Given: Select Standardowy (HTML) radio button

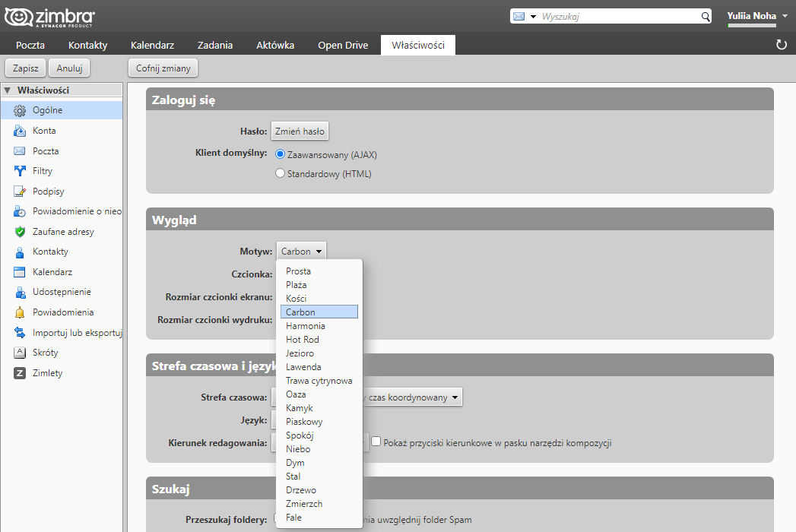Looking at the screenshot, I should click(x=280, y=173).
